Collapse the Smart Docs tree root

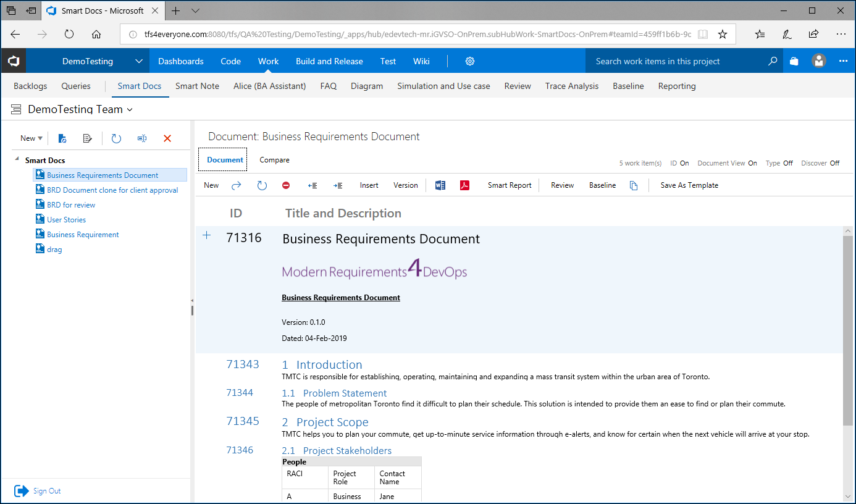(x=17, y=160)
